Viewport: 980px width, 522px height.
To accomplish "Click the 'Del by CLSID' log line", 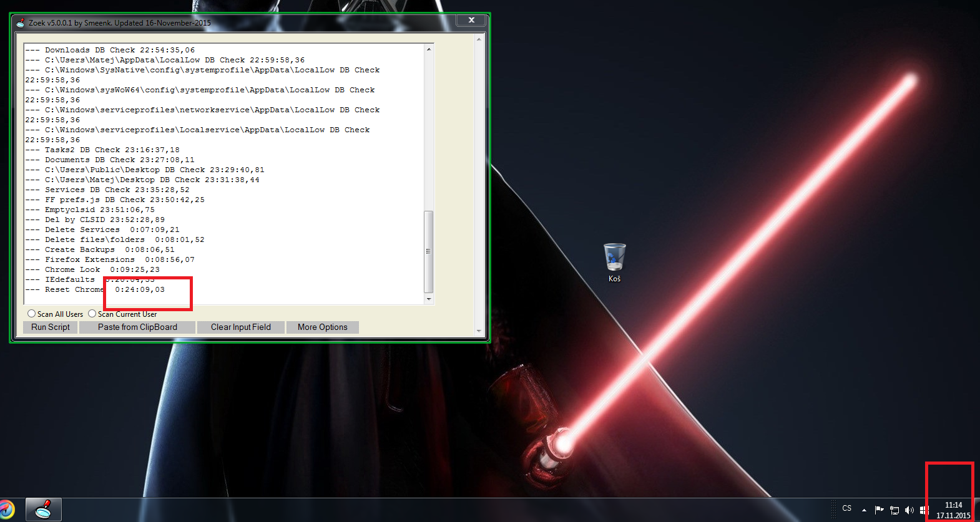I will [x=95, y=220].
